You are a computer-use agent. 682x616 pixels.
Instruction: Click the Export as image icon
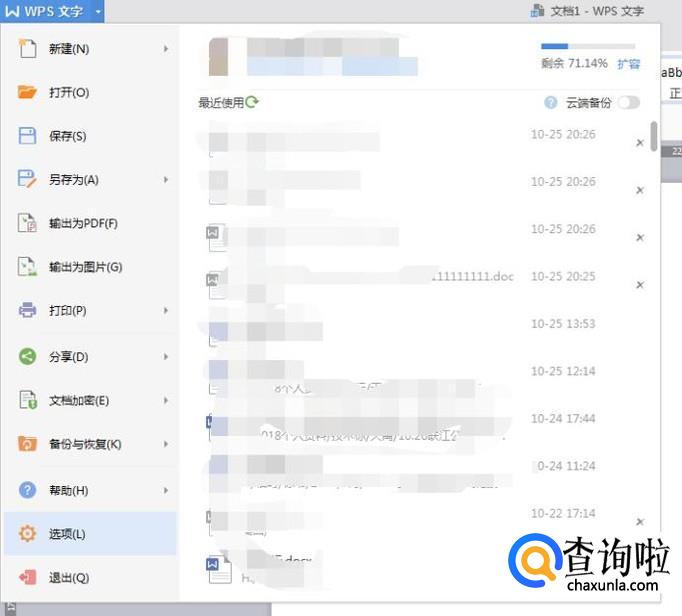click(x=27, y=266)
